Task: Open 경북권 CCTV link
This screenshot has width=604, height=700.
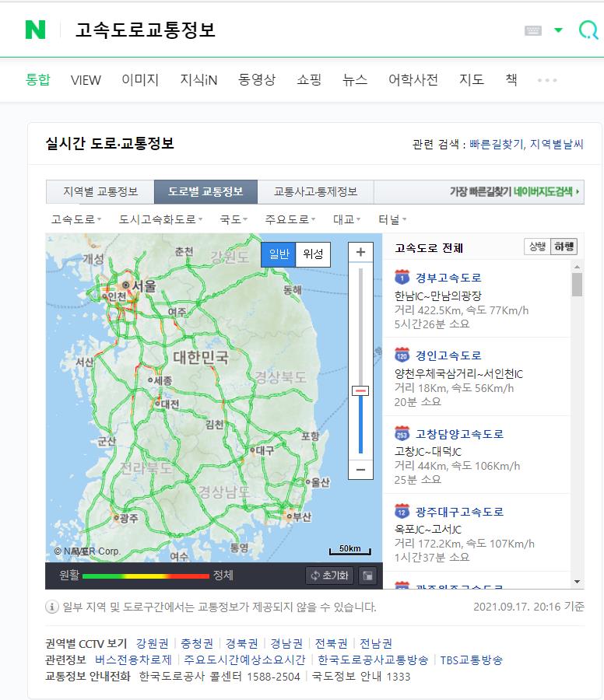Action: tap(242, 643)
